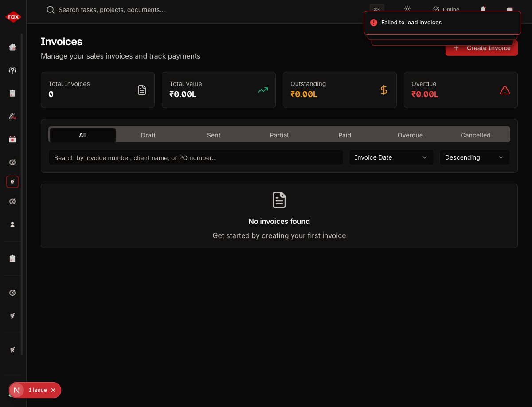Viewport: 532px width, 407px height.
Task: Dismiss the 1 Issue badge with its X
Action: (x=53, y=390)
